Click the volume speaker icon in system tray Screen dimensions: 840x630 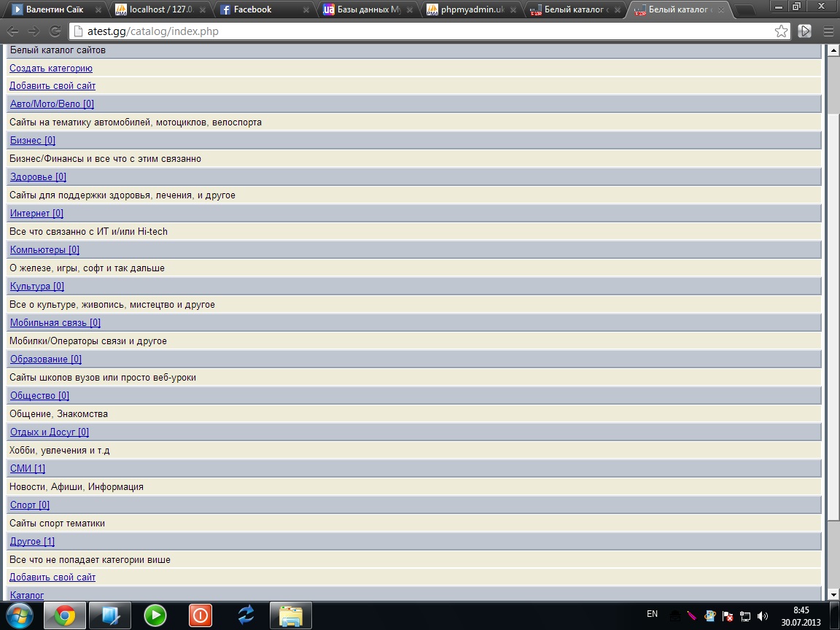coord(763,616)
